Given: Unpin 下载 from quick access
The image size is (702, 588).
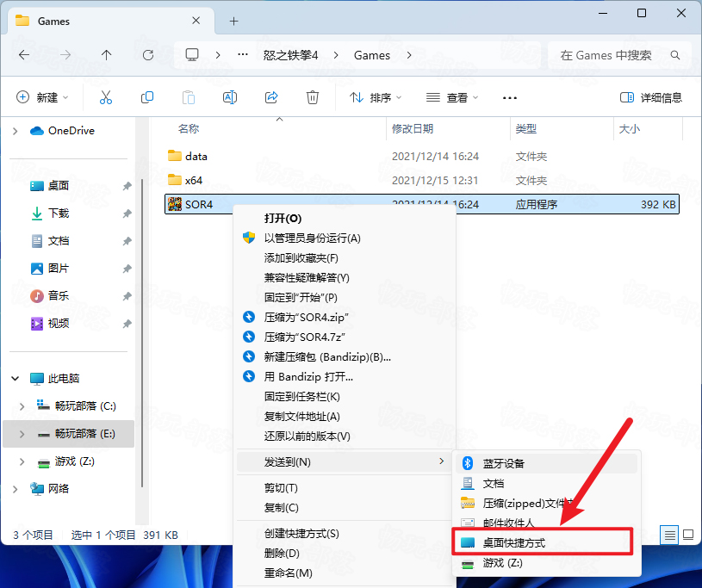Looking at the screenshot, I should coord(127,214).
